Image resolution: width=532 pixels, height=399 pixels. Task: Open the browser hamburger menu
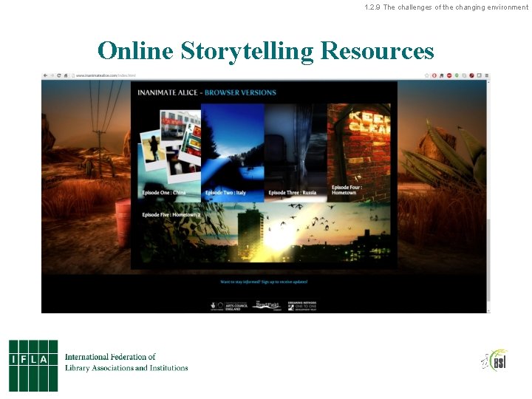coord(486,75)
